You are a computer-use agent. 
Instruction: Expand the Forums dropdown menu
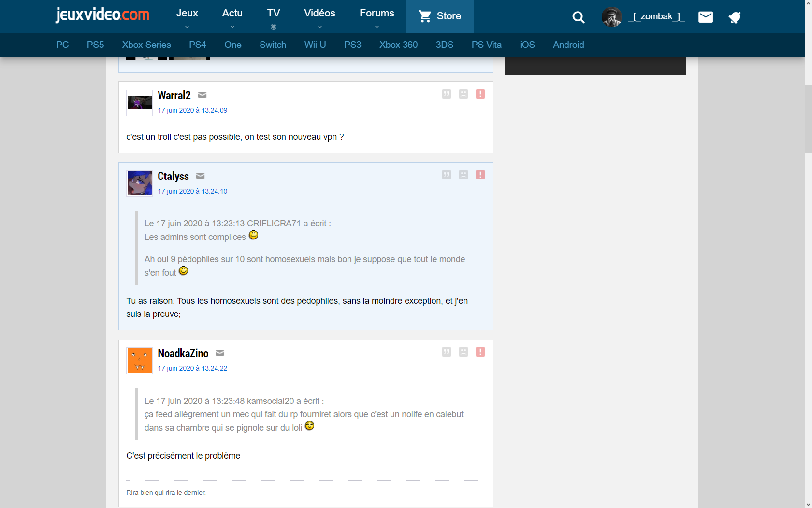377,17
